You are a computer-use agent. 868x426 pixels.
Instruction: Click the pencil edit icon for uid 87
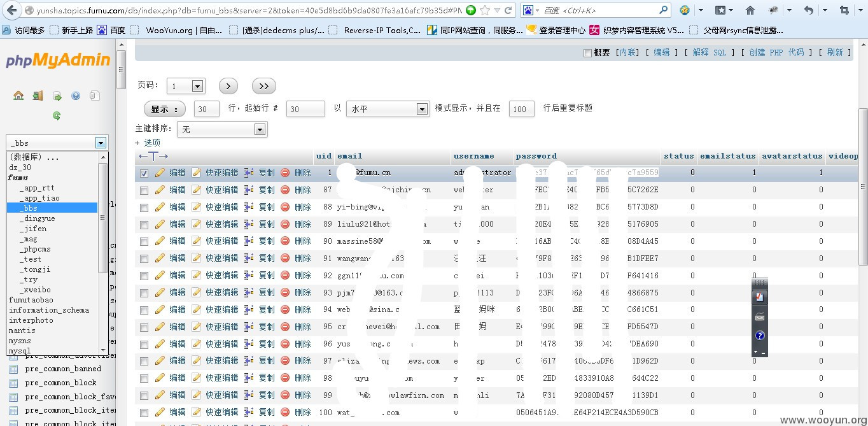tap(160, 190)
